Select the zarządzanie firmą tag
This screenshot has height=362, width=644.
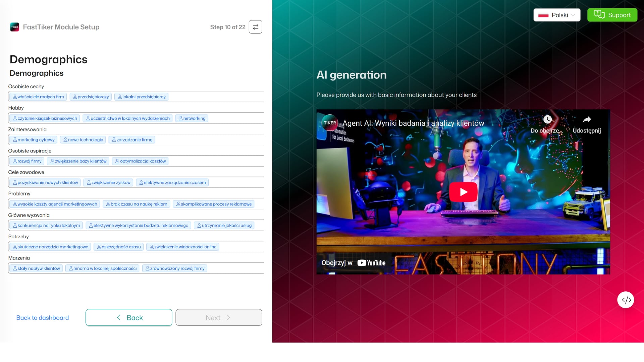132,140
